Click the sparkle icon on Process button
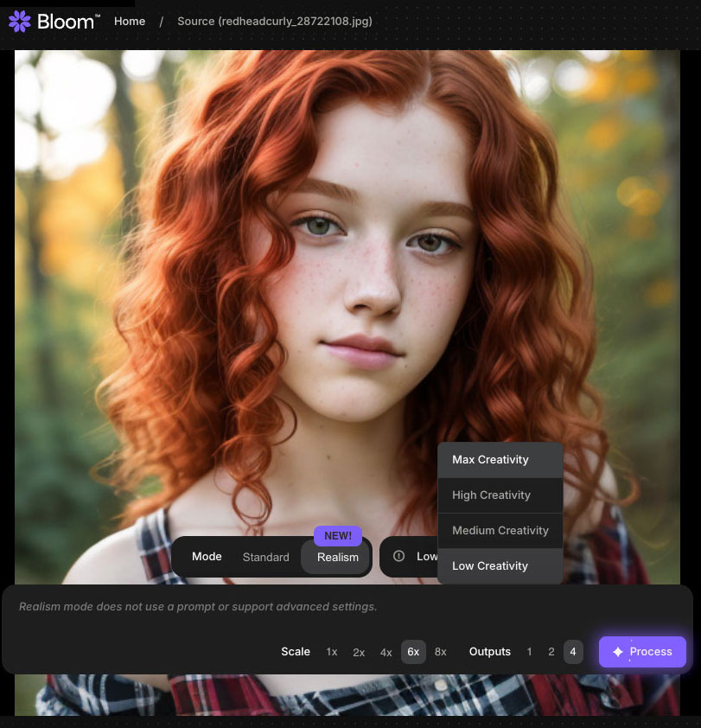701x728 pixels. [x=617, y=652]
